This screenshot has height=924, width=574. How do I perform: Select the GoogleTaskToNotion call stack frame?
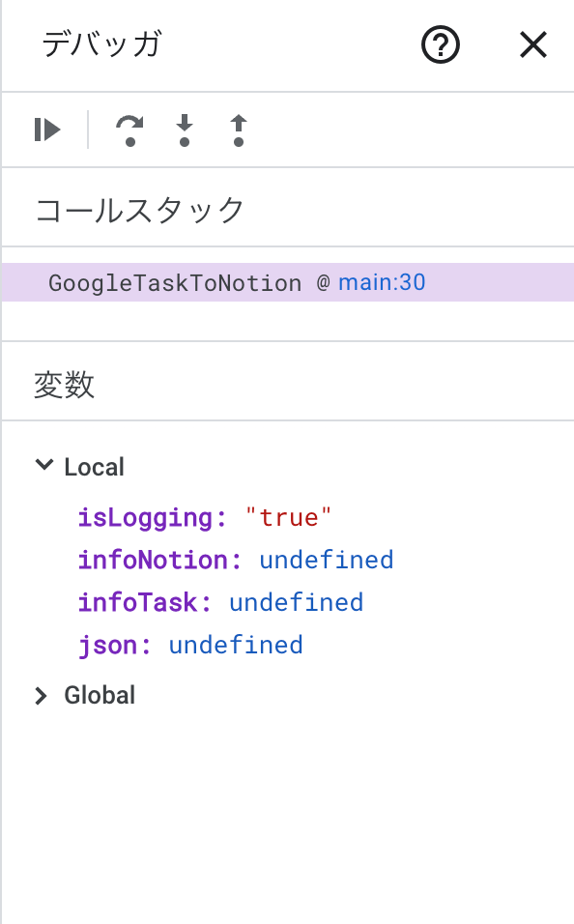click(288, 283)
